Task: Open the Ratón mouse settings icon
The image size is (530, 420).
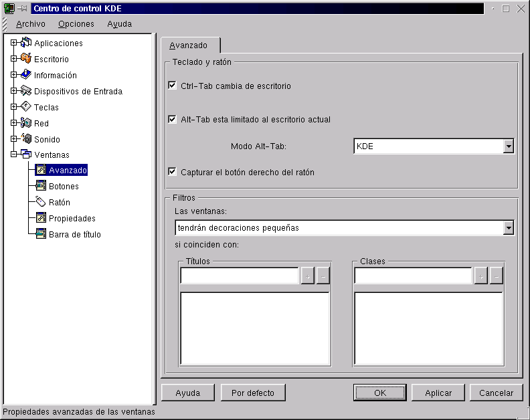Action: pyautogui.click(x=41, y=203)
